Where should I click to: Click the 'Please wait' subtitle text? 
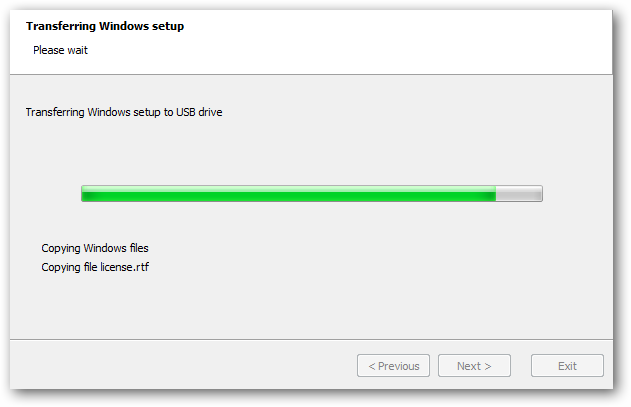click(x=60, y=50)
